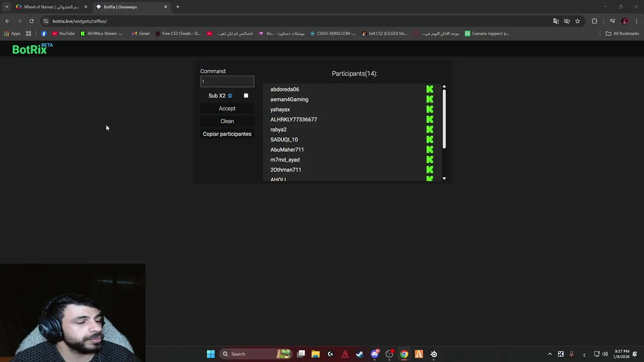Image resolution: width=644 pixels, height=362 pixels.
Task: Open the JAHIMco Stream bookmark
Action: pos(101,34)
